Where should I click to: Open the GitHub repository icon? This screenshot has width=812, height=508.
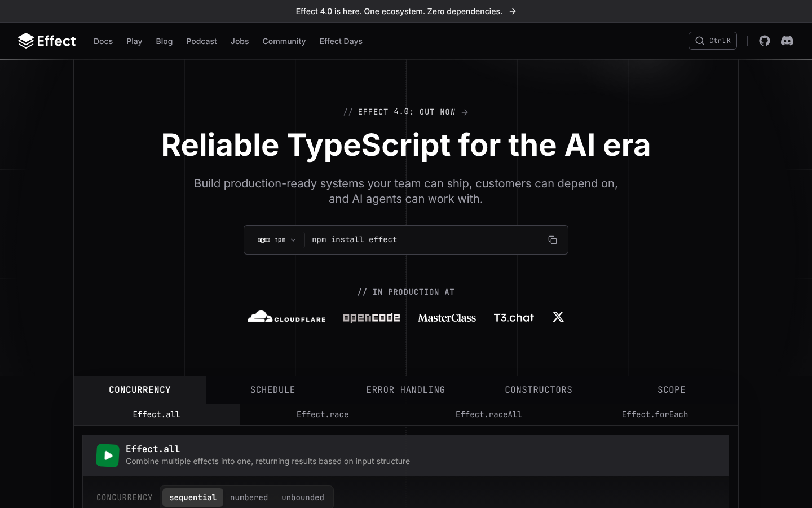pos(765,41)
